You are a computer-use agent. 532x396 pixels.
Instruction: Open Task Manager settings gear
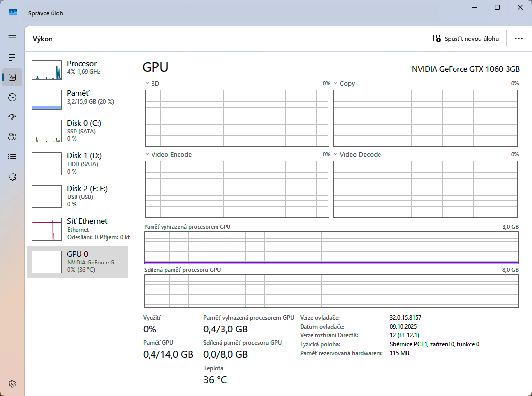[x=12, y=384]
